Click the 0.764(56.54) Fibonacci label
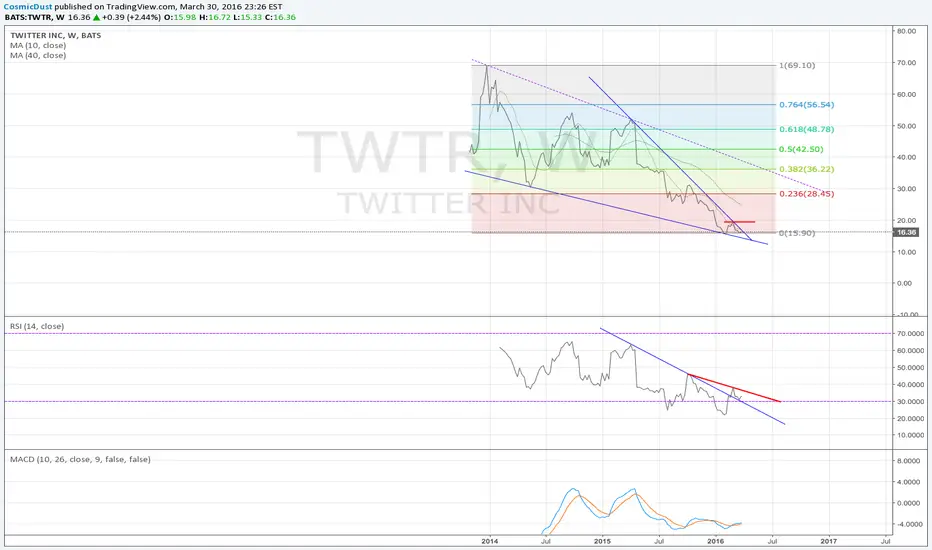This screenshot has width=932, height=550. click(806, 105)
